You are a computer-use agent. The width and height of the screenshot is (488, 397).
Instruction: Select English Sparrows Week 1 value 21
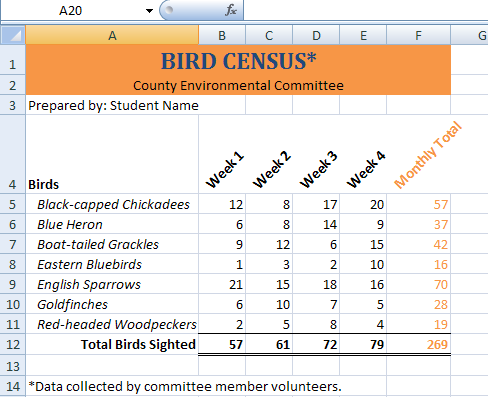click(222, 284)
